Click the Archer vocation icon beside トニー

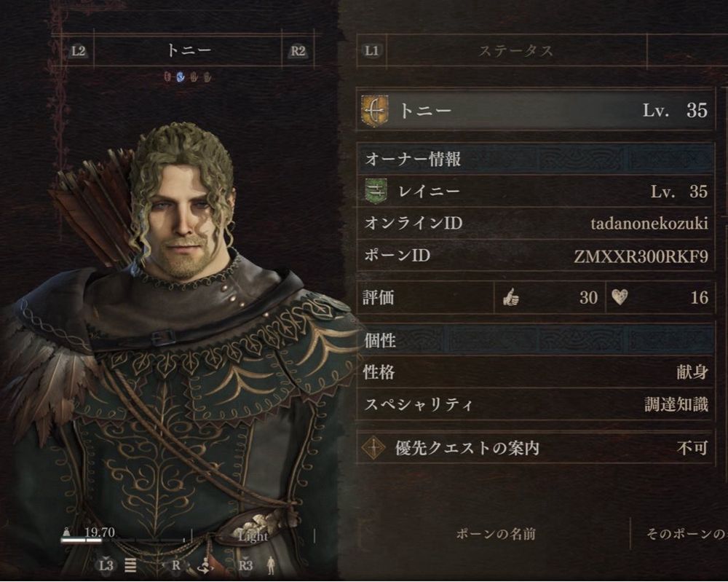pos(375,111)
